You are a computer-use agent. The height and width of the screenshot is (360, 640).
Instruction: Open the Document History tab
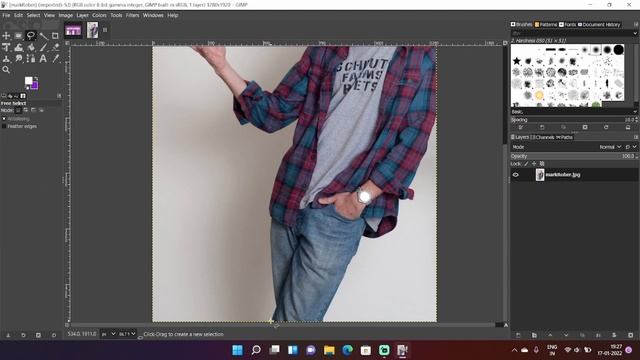click(x=599, y=24)
